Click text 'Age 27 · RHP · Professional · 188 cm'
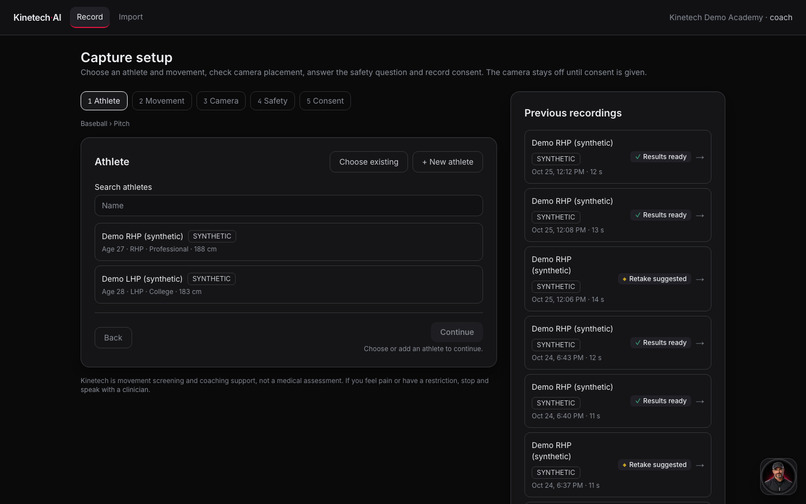The image size is (806, 504). point(159,249)
